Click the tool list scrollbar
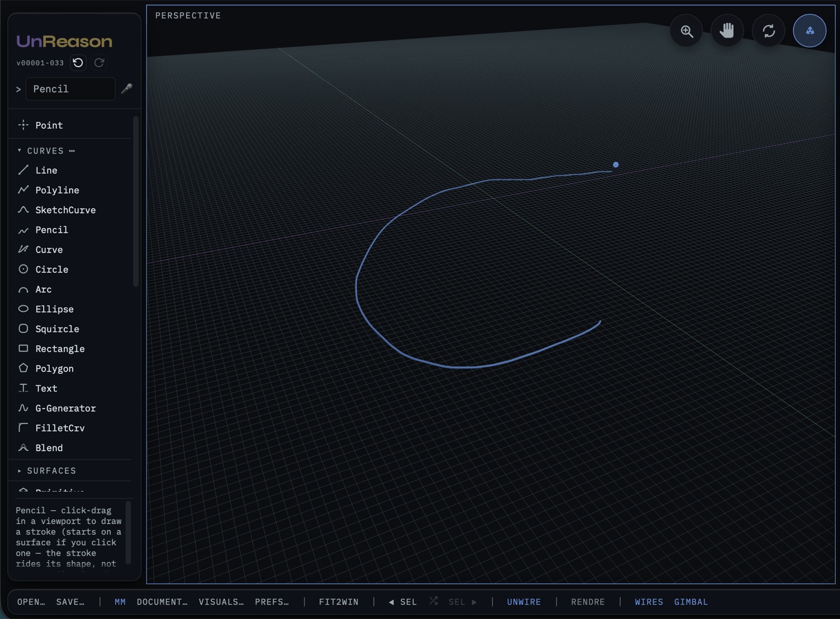This screenshot has height=619, width=840. click(x=136, y=202)
